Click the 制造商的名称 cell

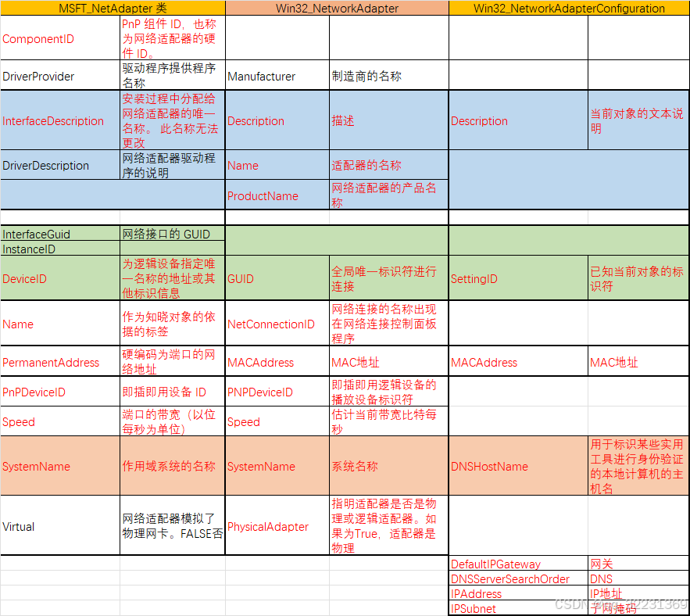coord(389,76)
